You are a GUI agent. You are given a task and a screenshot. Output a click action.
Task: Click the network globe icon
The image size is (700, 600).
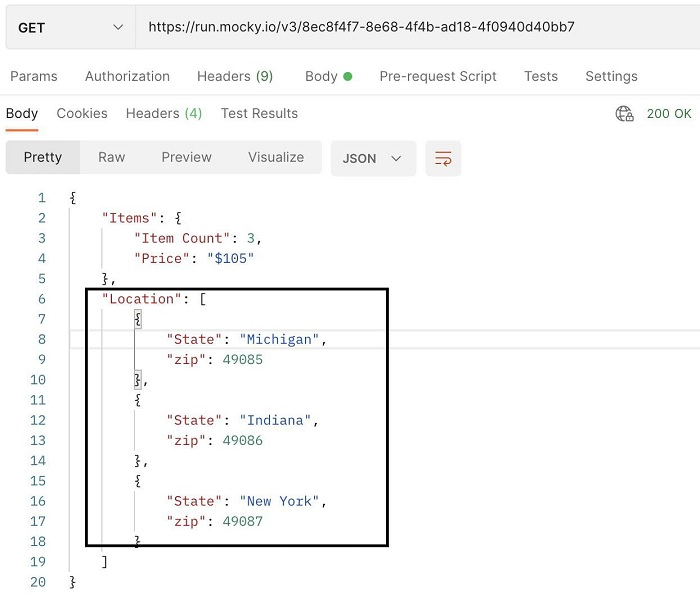[x=624, y=114]
